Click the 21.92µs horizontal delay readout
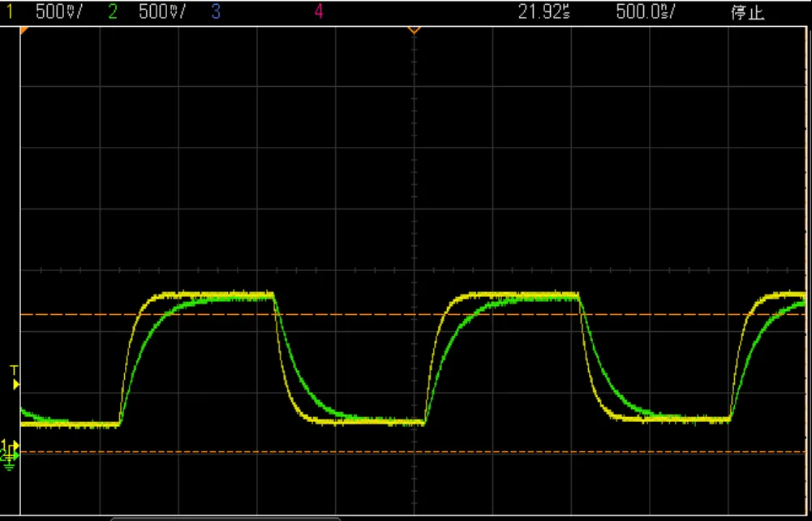The width and height of the screenshot is (812, 521). point(543,13)
